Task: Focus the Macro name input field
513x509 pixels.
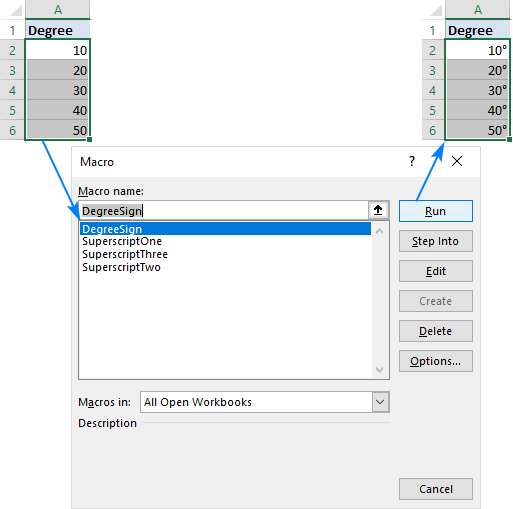Action: pos(224,210)
